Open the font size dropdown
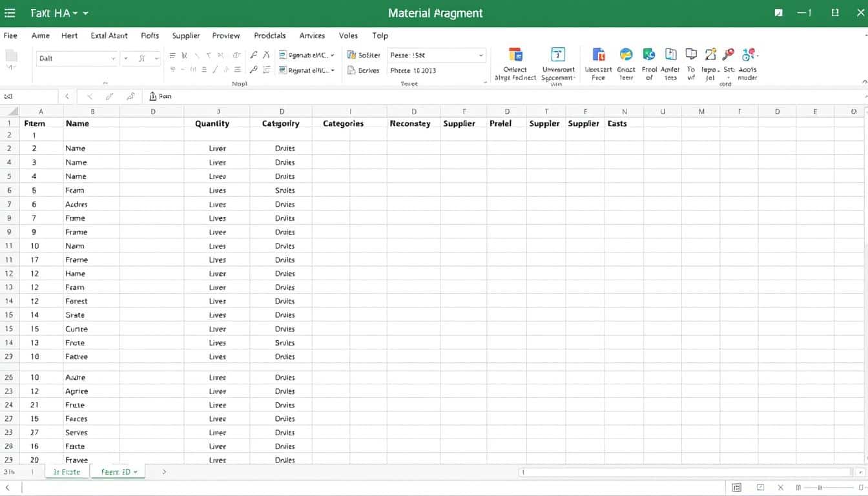 pyautogui.click(x=155, y=58)
